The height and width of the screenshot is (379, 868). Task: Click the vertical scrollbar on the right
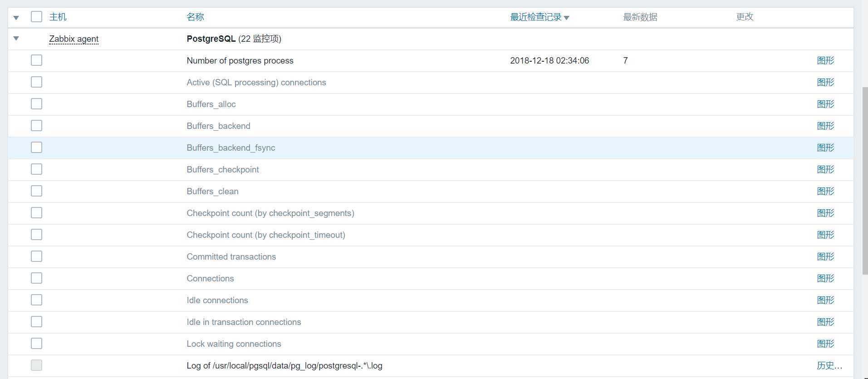click(x=865, y=182)
